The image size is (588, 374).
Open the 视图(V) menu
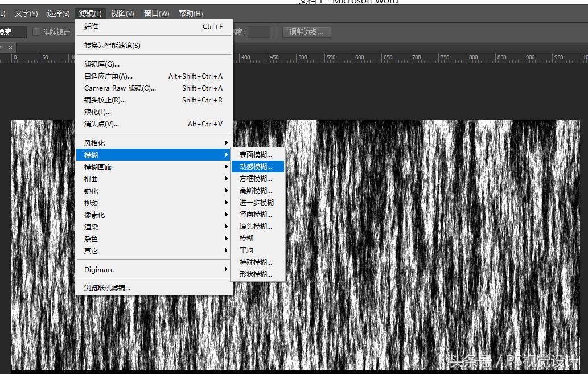[x=122, y=14]
